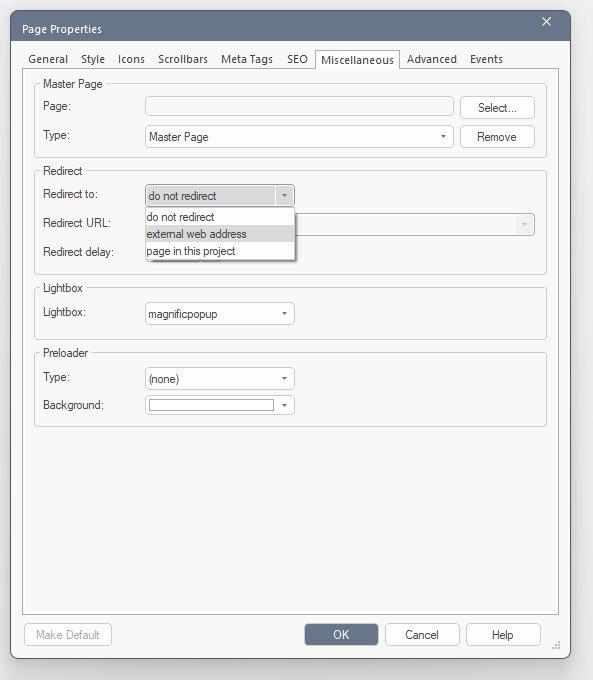
Task: Open Help for Page Properties
Action: point(503,635)
